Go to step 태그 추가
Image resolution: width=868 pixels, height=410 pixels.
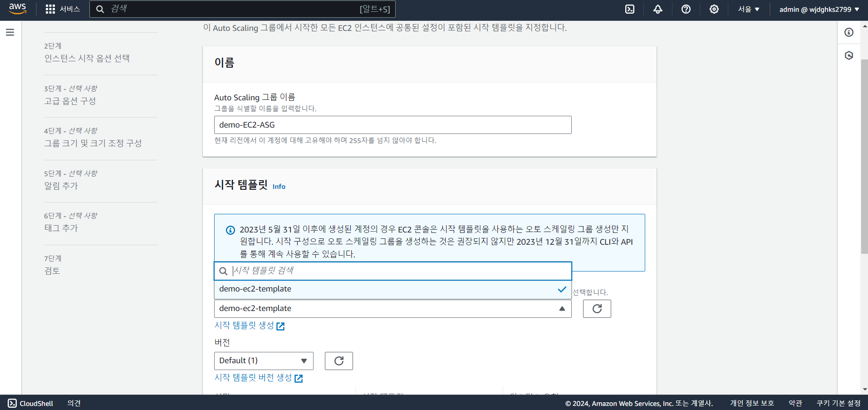tap(61, 228)
